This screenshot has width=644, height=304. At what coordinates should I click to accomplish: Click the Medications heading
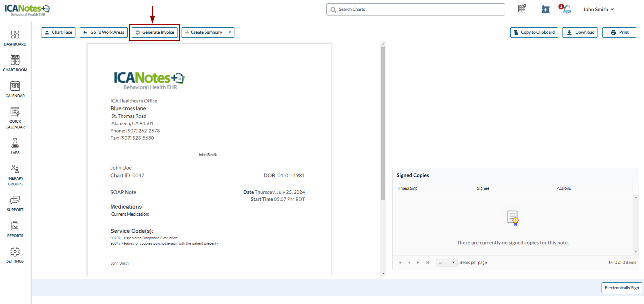[126, 207]
